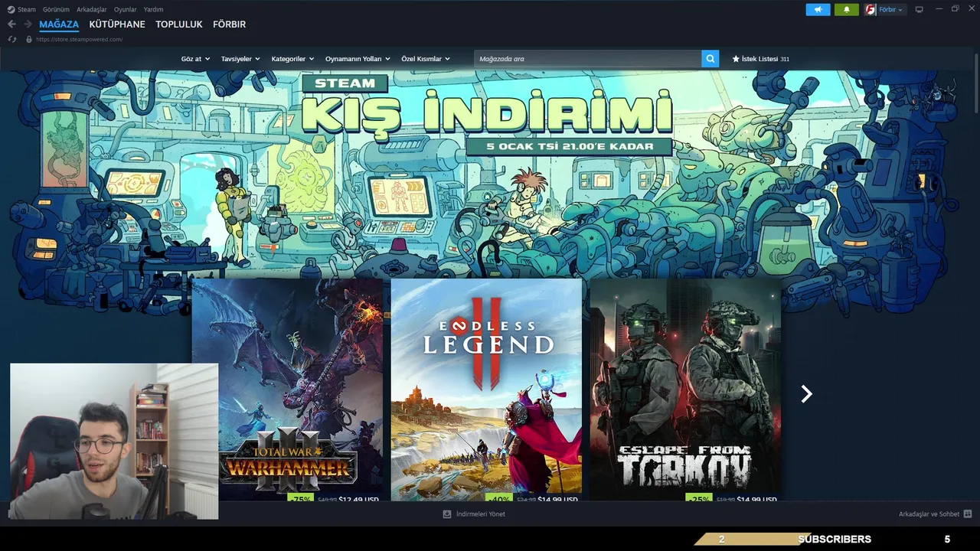
Task: Focus the Mağazada ara search field
Action: pos(588,58)
